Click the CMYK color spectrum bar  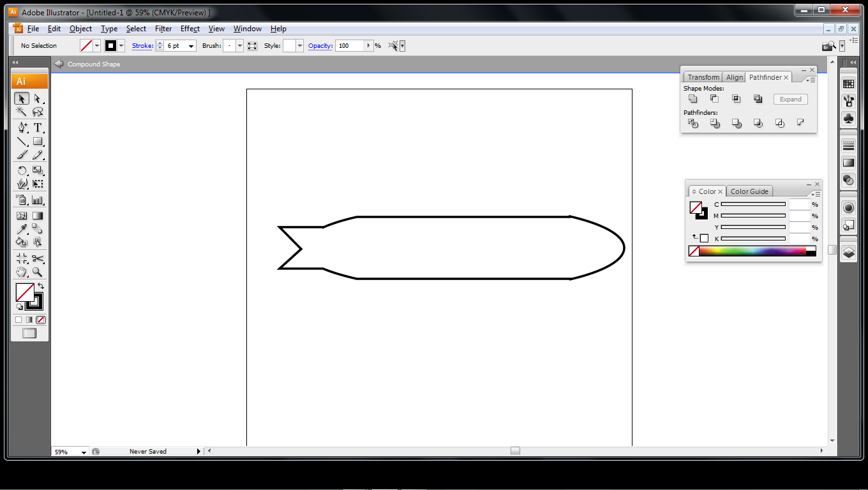tap(752, 251)
